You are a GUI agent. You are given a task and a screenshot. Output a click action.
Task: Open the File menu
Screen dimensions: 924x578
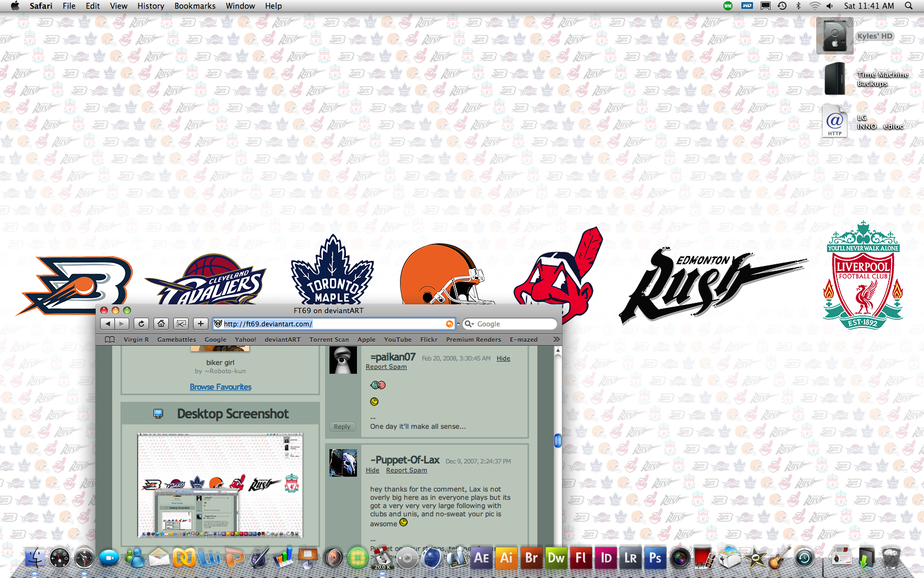pyautogui.click(x=69, y=6)
